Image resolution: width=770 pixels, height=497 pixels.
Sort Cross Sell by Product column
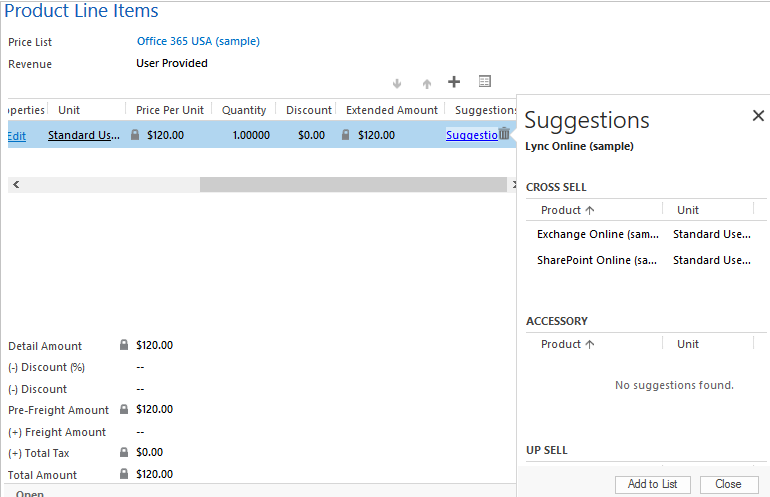pos(567,210)
